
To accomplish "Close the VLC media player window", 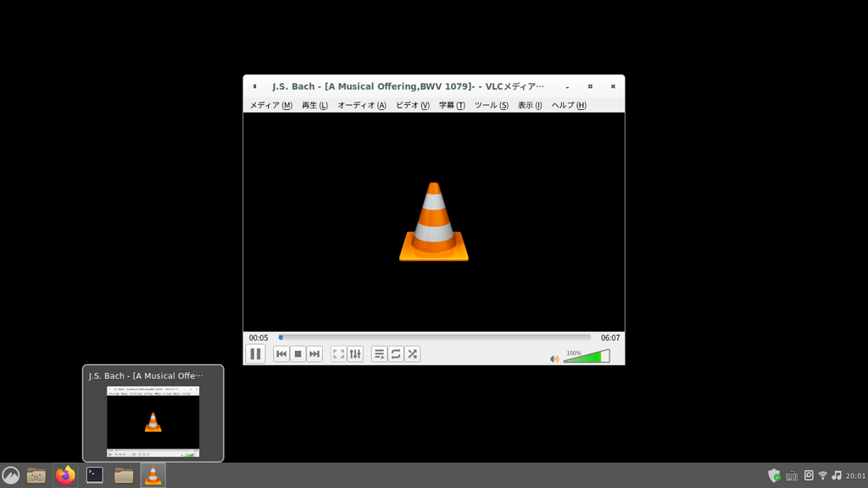I will 613,86.
